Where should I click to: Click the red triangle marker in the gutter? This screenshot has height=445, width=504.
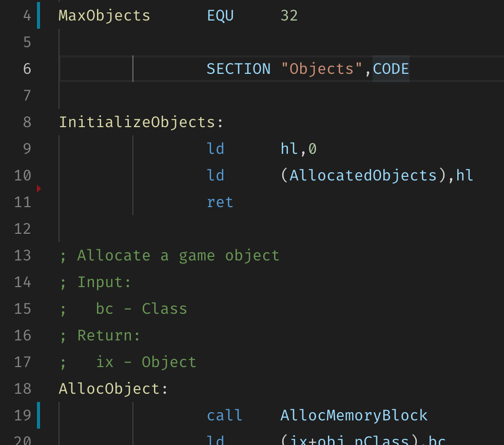coord(39,189)
